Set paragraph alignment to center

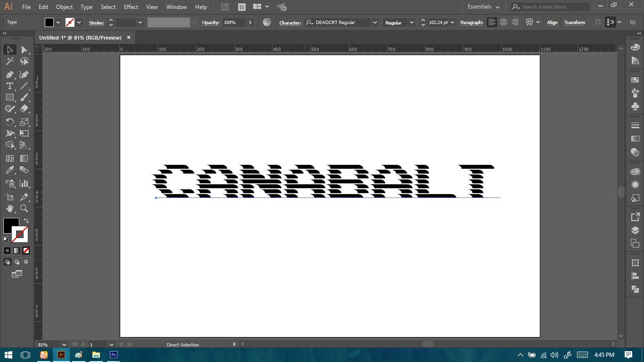[x=504, y=22]
